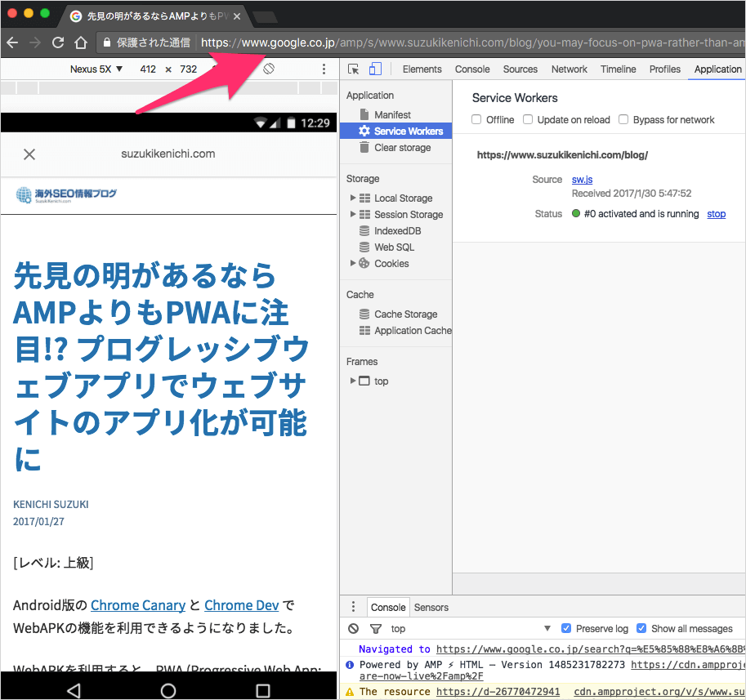Switch to the Timeline tab

(x=618, y=69)
